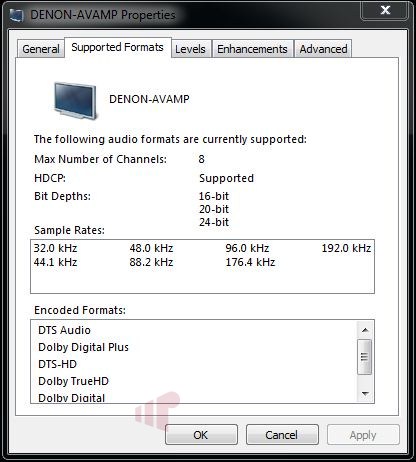Click the 88.2 kHz sample rate
Screen dimensions: 416x462
(151, 262)
